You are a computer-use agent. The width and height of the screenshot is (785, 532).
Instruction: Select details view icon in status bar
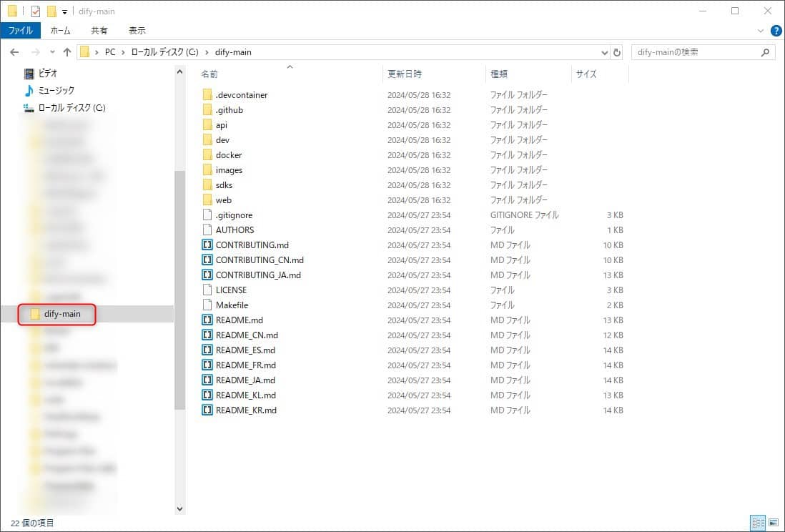(758, 523)
